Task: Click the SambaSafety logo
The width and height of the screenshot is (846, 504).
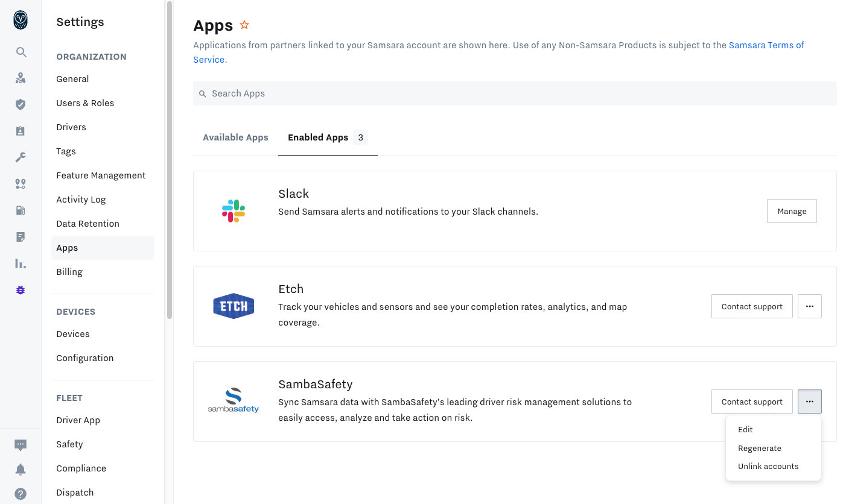Action: [x=234, y=400]
